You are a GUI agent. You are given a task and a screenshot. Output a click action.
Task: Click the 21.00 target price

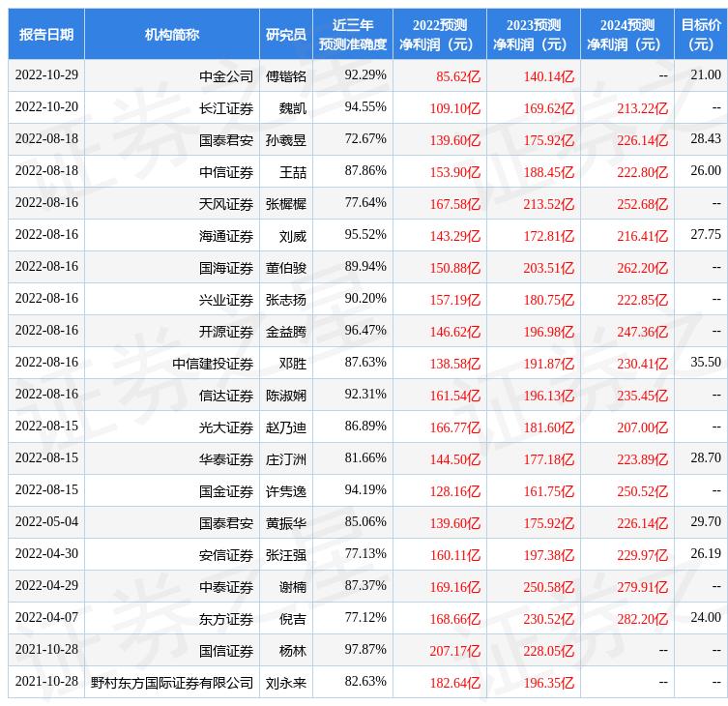[x=706, y=74]
